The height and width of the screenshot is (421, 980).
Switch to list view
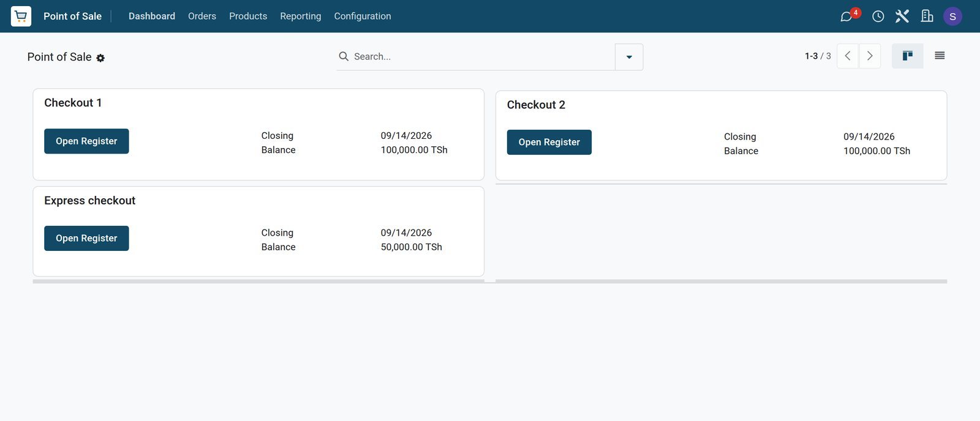pyautogui.click(x=940, y=56)
